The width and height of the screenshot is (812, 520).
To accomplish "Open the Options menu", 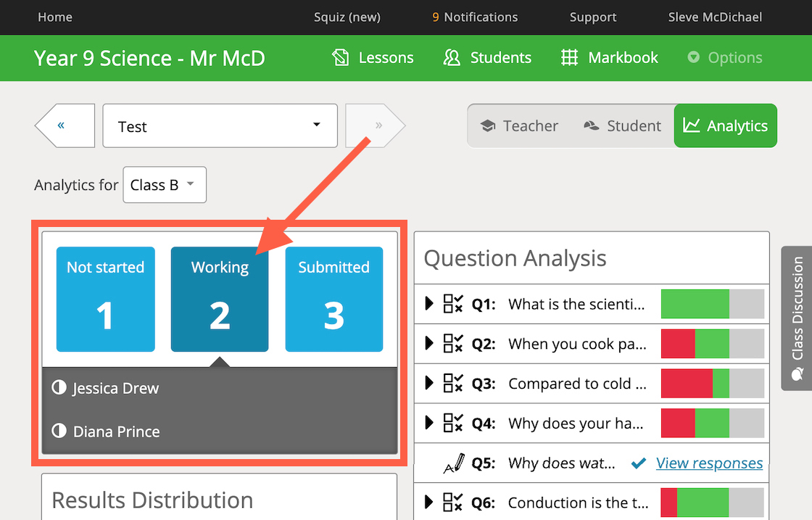I will [x=725, y=57].
